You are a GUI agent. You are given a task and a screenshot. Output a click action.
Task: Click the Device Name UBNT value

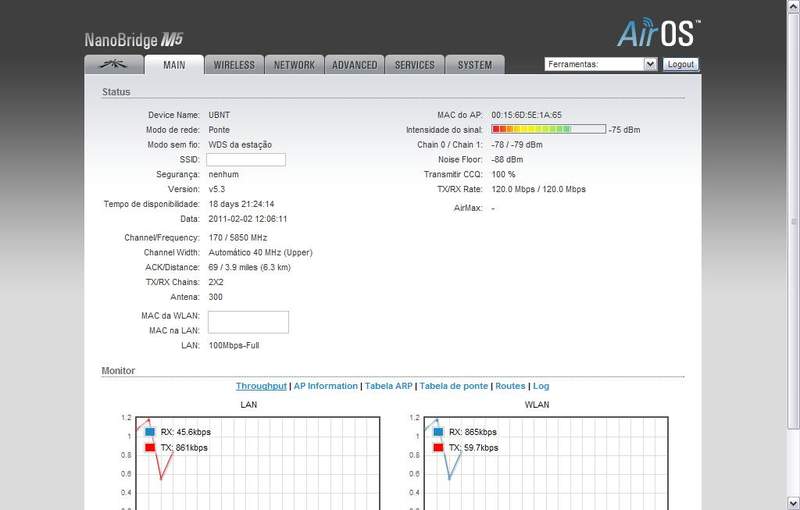point(219,115)
